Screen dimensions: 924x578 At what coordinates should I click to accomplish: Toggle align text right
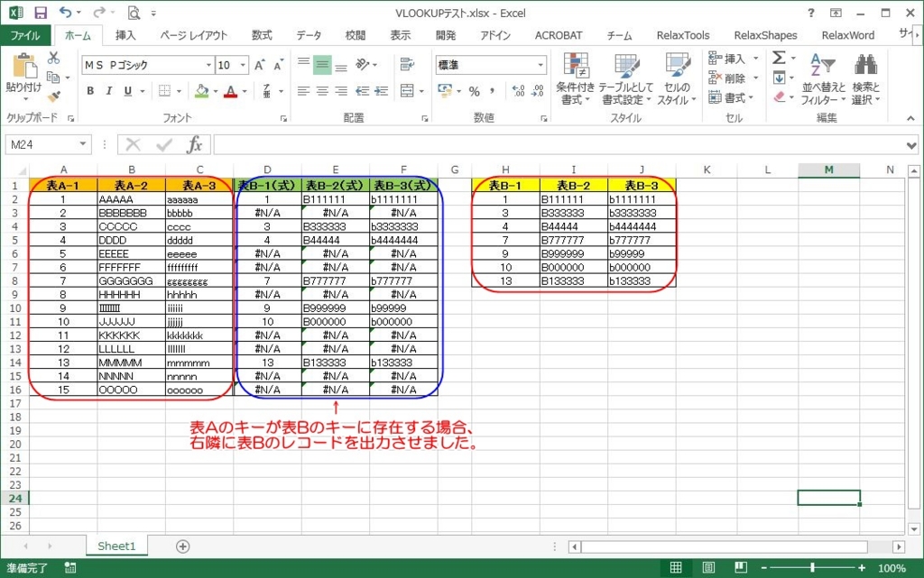(x=341, y=91)
